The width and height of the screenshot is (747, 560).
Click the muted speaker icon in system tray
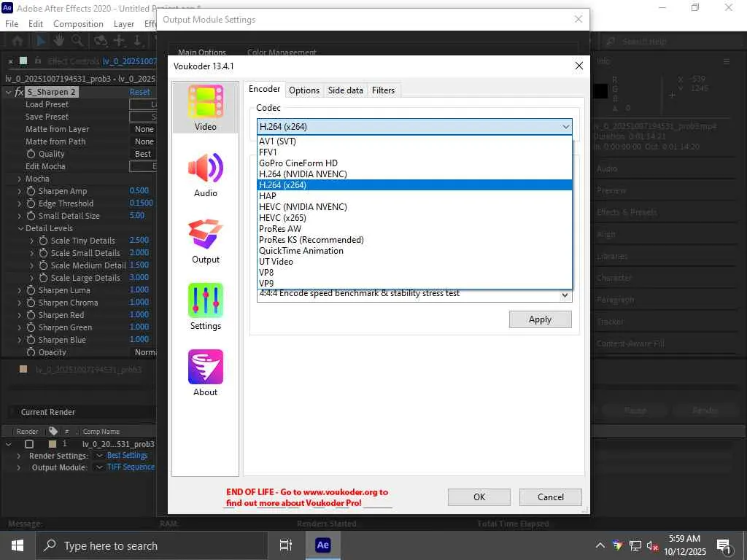(x=652, y=545)
